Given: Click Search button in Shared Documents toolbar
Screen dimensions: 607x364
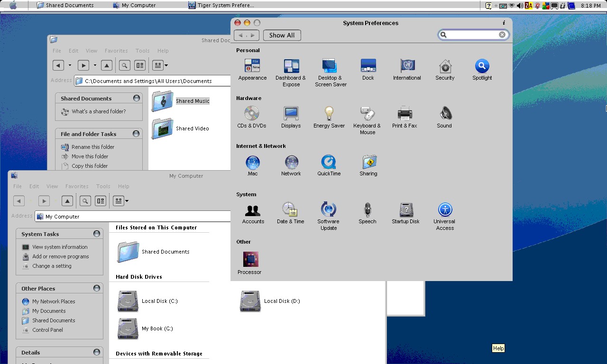Looking at the screenshot, I should click(124, 65).
